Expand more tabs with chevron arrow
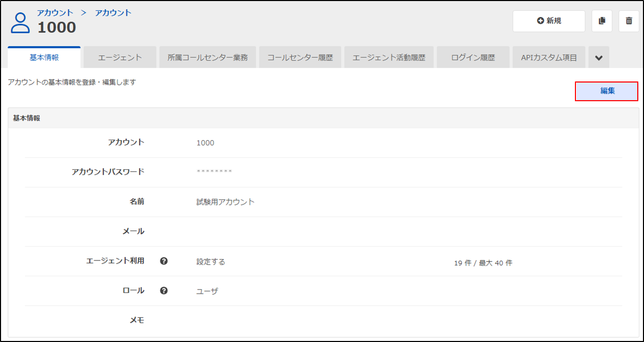This screenshot has width=644, height=342. click(598, 58)
